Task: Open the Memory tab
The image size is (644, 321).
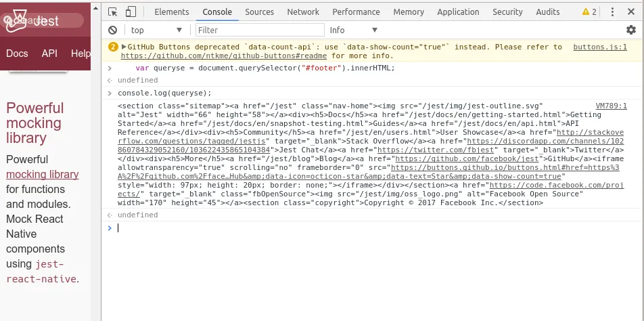Action: pyautogui.click(x=409, y=12)
